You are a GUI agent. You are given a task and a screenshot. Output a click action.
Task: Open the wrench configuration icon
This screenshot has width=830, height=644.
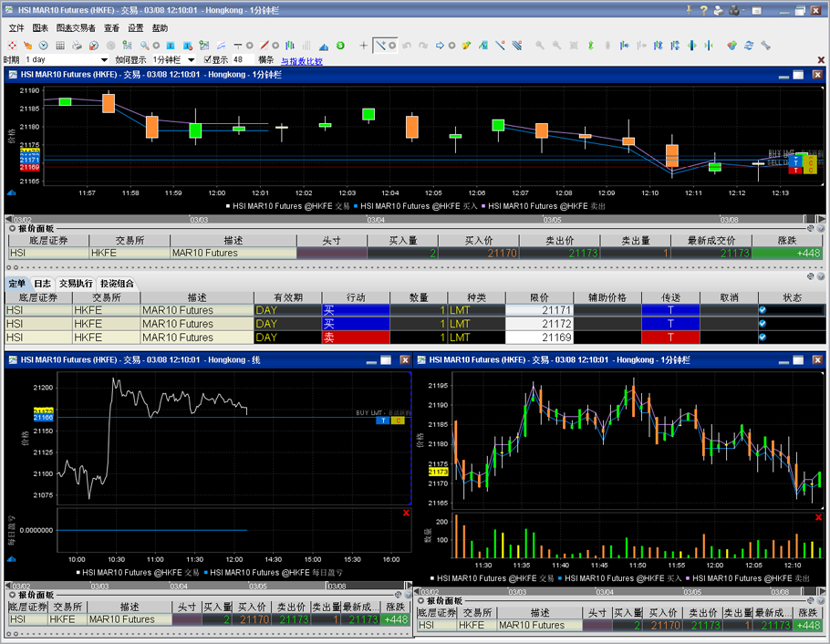(765, 46)
